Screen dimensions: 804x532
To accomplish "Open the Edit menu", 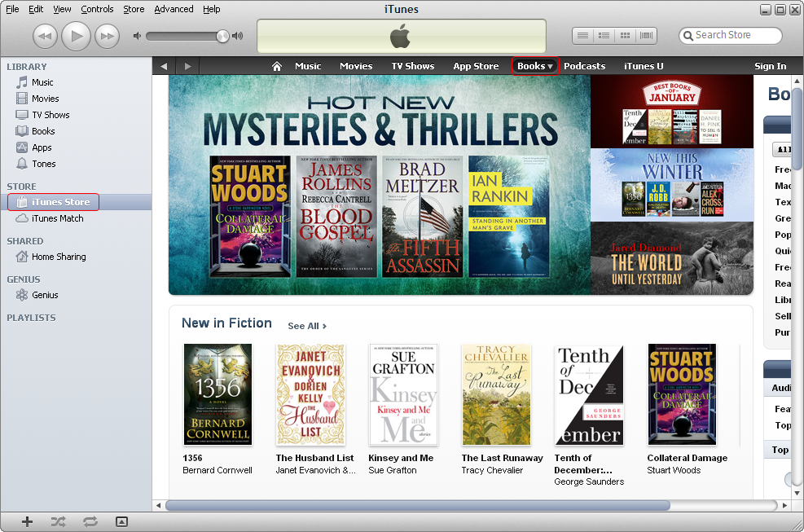I will [36, 9].
